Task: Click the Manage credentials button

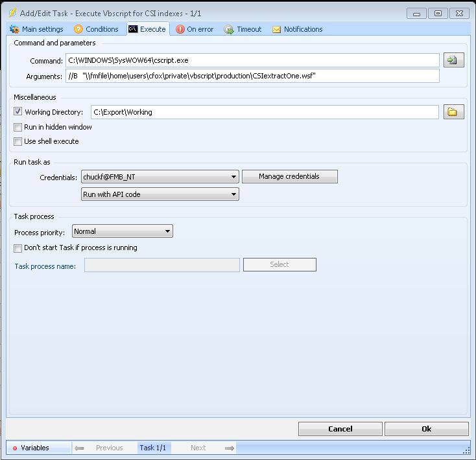Action: (289, 176)
